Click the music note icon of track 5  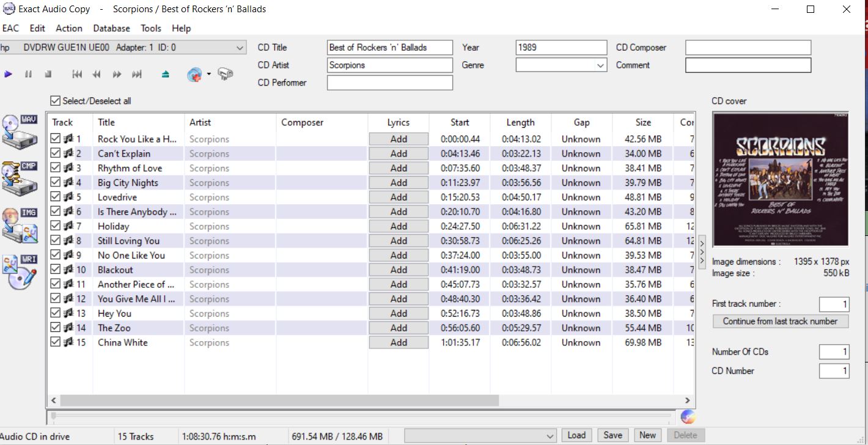[x=68, y=197]
